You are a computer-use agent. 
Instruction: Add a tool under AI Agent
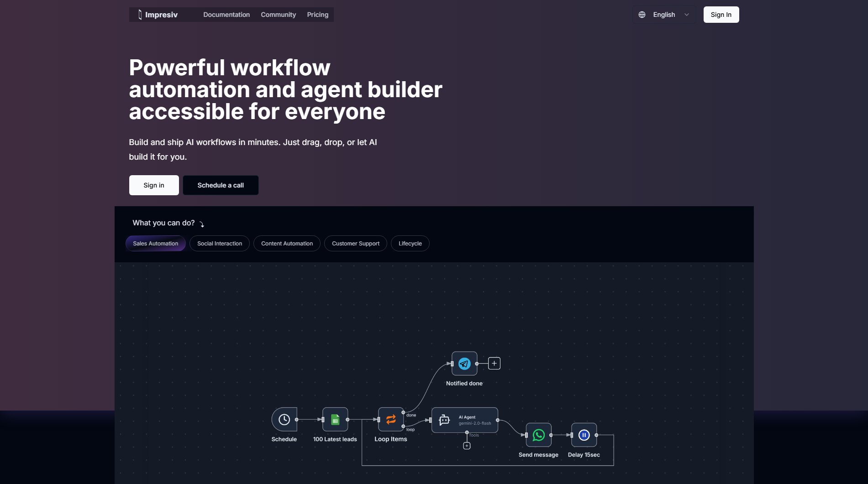467,446
